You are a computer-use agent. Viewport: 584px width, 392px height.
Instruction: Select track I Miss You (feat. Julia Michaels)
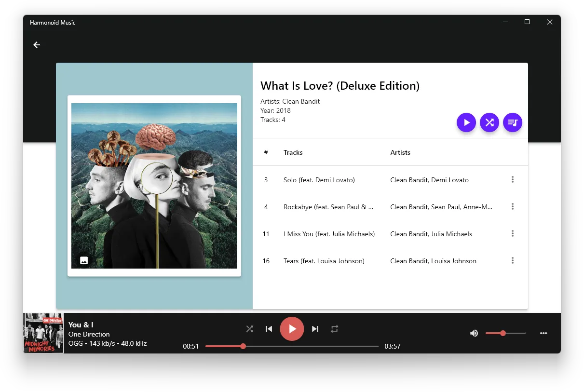point(329,234)
